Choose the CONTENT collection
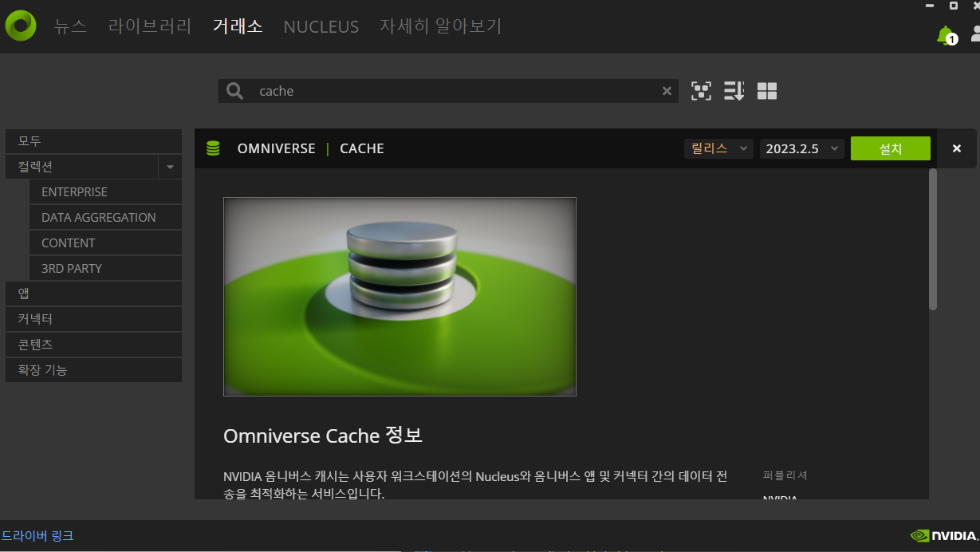 pos(105,243)
